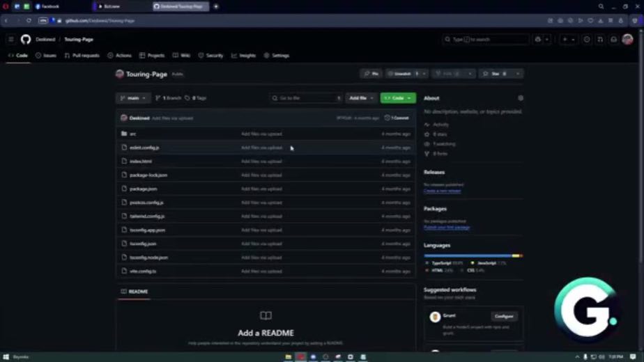Open the 1 watching link
The image size is (644, 362).
coord(440,144)
